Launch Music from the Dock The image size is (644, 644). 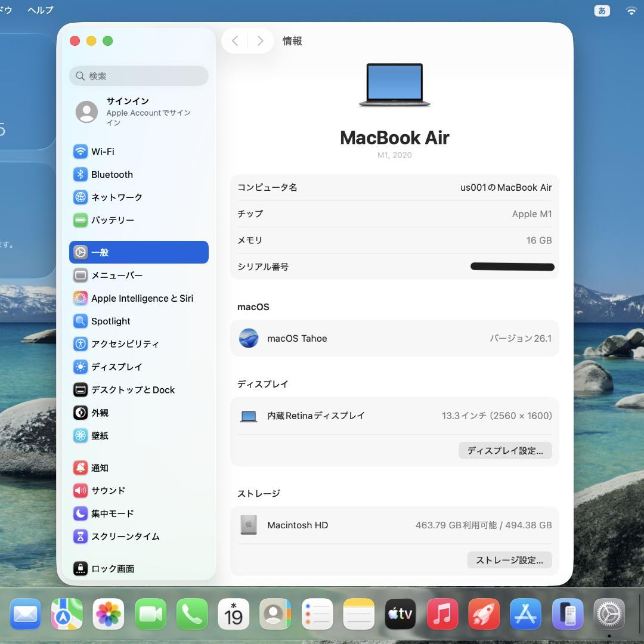tap(442, 613)
